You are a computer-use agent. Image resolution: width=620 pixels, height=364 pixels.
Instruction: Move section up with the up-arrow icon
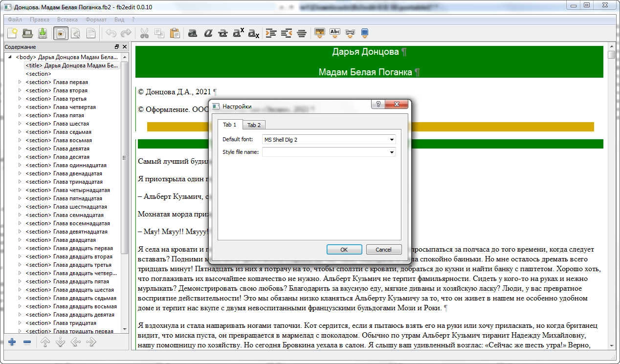point(45,343)
